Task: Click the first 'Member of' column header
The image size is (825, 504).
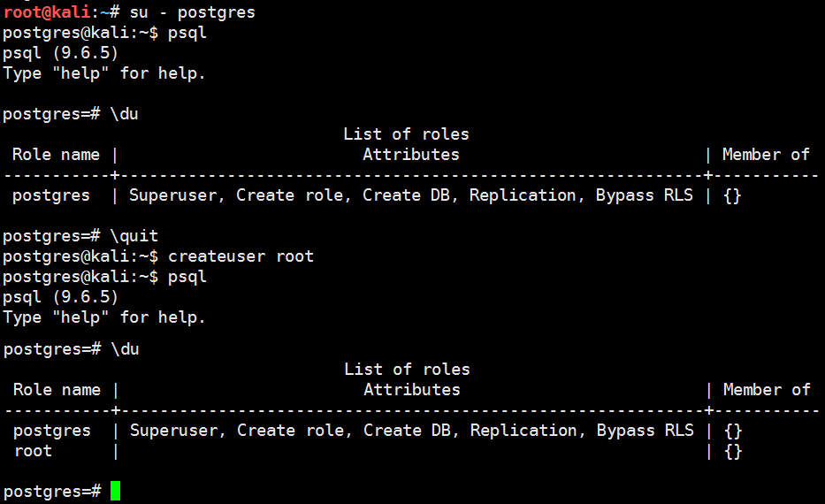Action: tap(766, 155)
